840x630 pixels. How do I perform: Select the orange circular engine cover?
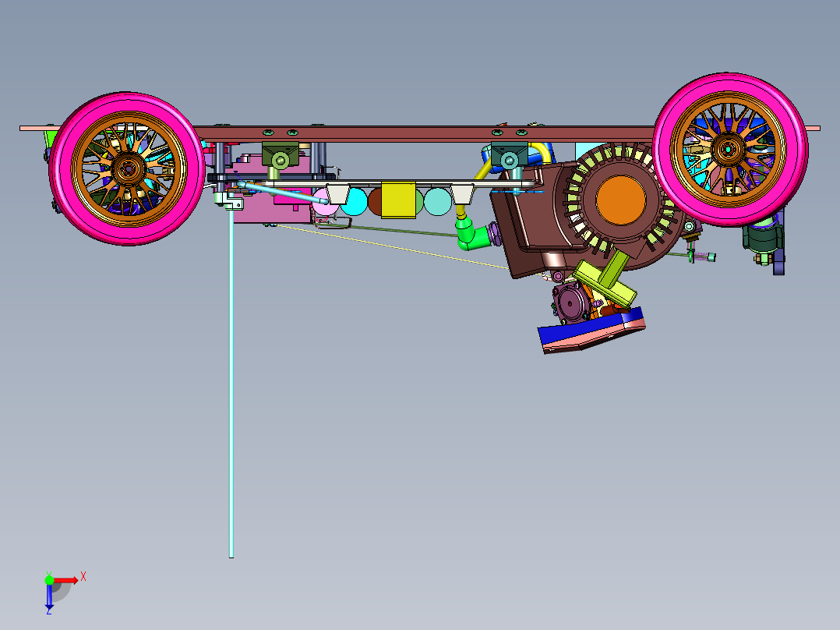[x=621, y=200]
